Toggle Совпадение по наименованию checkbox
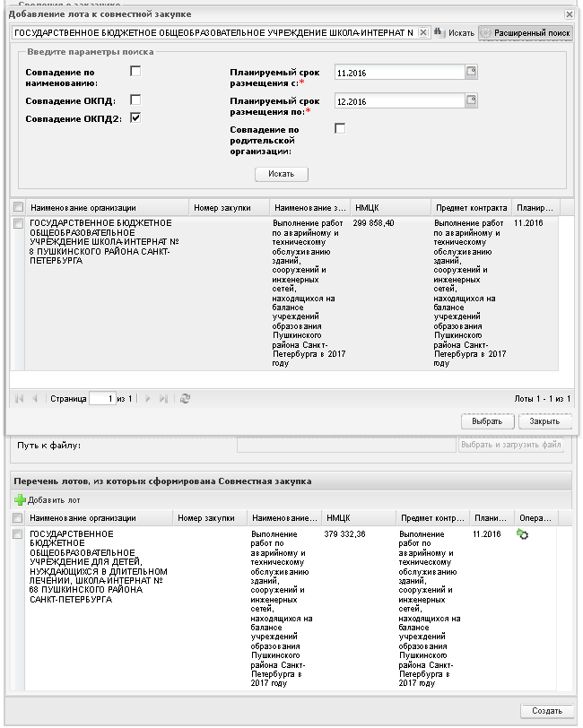The image size is (583, 728). pos(135,72)
